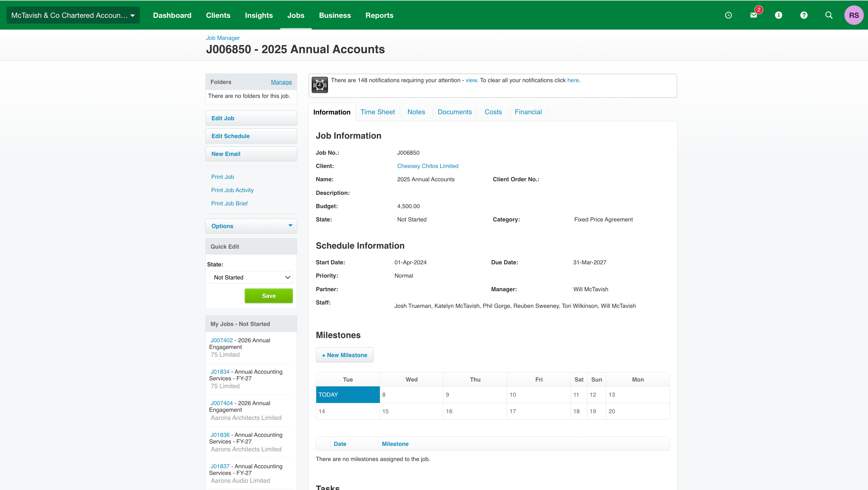Select the Information tab
Image resolution: width=868 pixels, height=490 pixels.
pyautogui.click(x=332, y=112)
